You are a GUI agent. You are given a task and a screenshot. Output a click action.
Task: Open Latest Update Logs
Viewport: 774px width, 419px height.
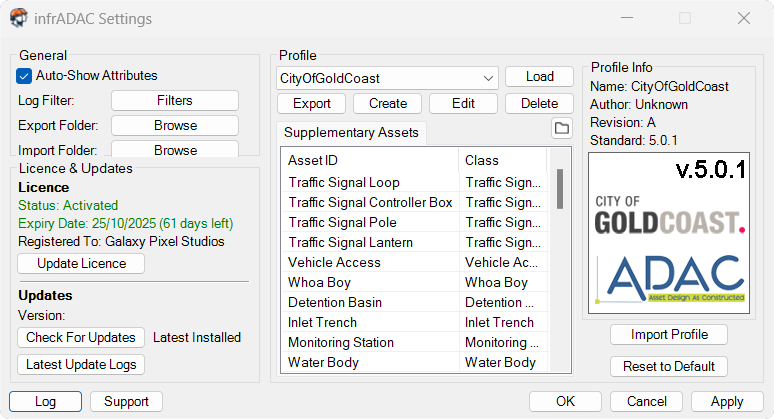(81, 365)
